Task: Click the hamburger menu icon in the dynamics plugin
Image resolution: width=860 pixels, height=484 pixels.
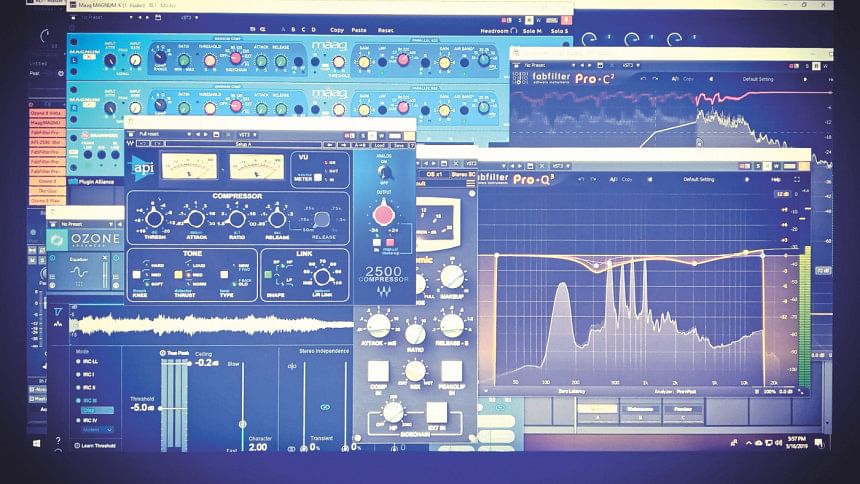Action: (471, 183)
